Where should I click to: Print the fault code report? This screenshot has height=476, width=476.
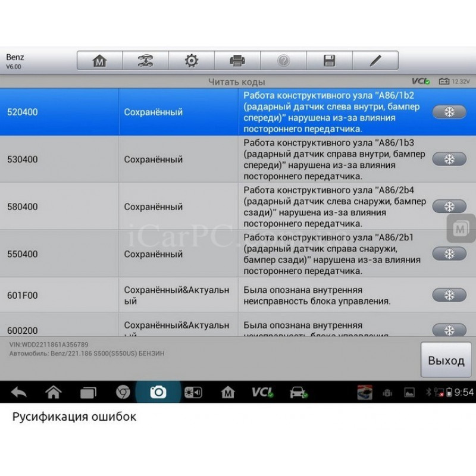(237, 61)
